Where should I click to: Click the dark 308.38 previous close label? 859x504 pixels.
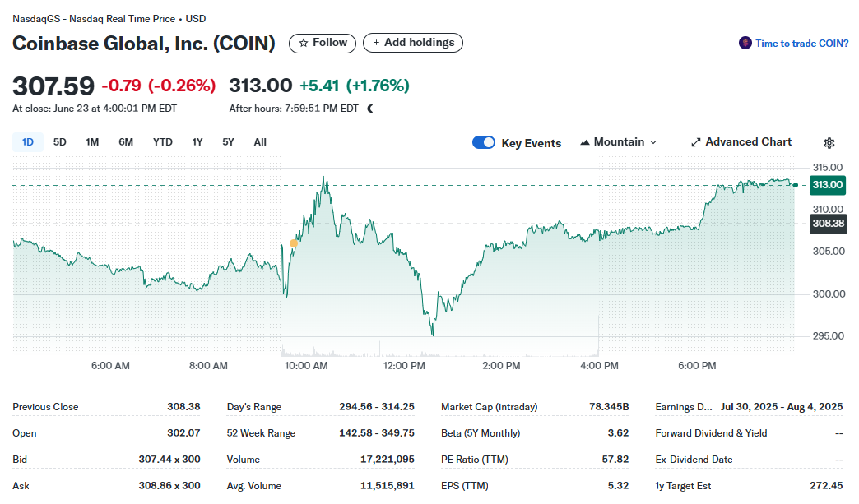click(x=829, y=224)
